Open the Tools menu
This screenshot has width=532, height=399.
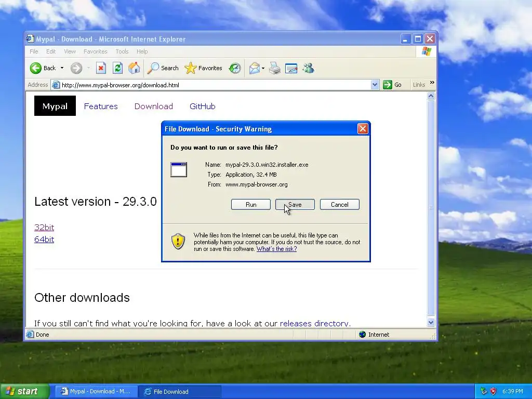122,51
